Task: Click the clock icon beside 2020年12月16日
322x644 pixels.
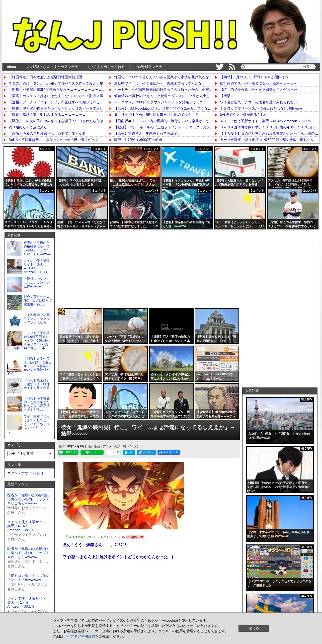Action: pos(60,446)
